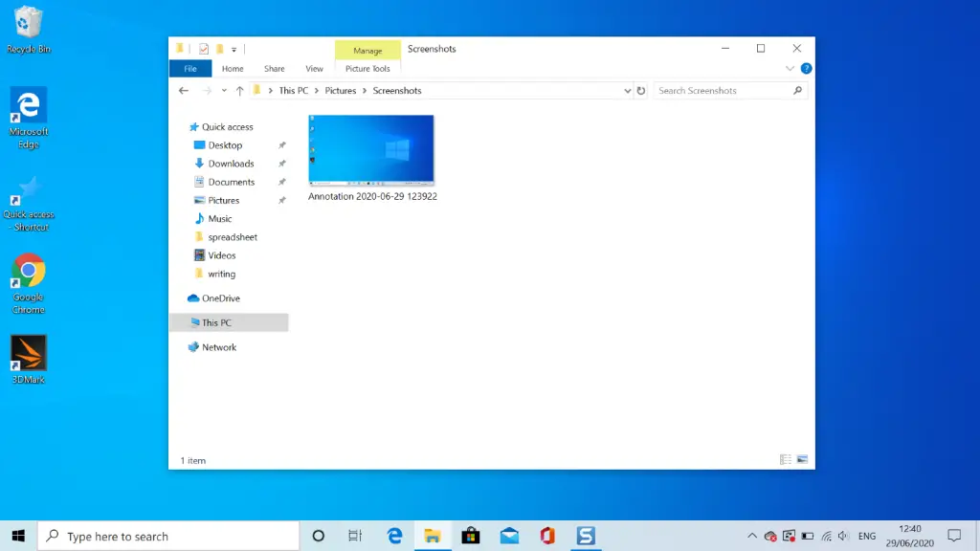This screenshot has width=980, height=551.
Task: Click This PC in address breadcrumb
Action: [x=293, y=91]
